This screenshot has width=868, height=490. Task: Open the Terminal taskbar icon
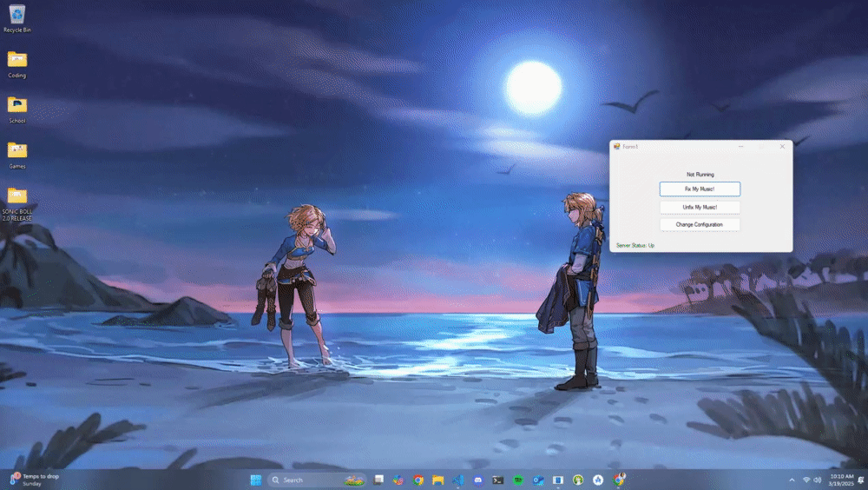(x=498, y=480)
